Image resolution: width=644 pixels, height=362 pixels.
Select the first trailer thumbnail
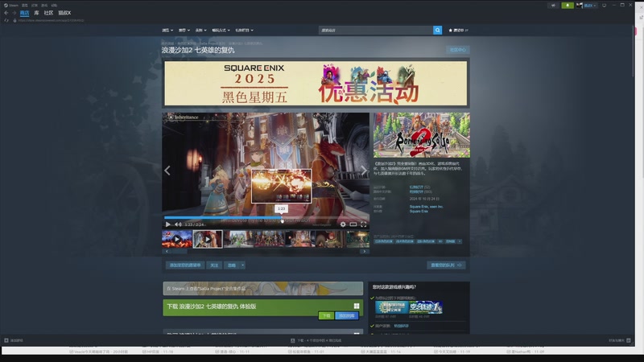coord(177,239)
